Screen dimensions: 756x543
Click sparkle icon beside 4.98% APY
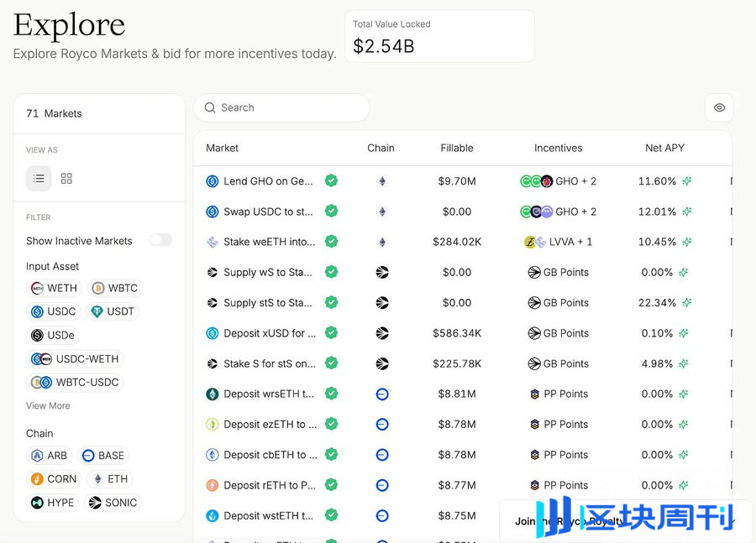tap(684, 363)
